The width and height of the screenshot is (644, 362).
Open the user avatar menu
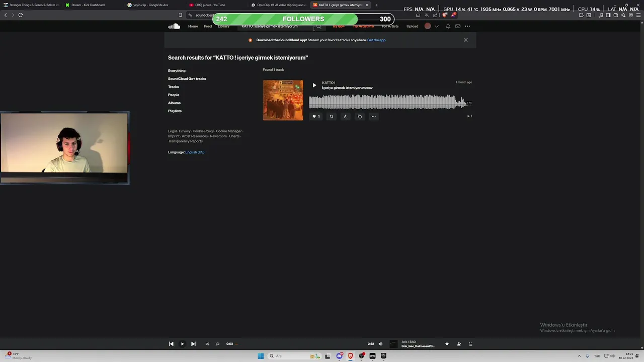coord(428,26)
